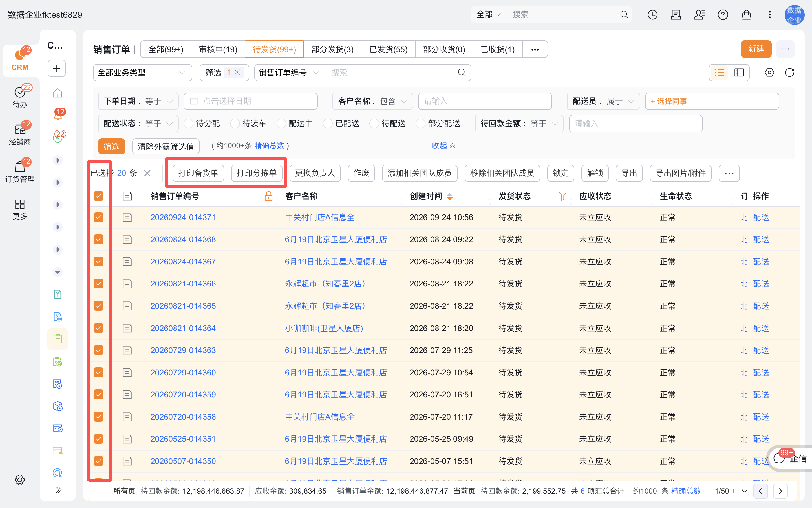
Task: Click the 点击选择日期 date field
Action: 250,101
